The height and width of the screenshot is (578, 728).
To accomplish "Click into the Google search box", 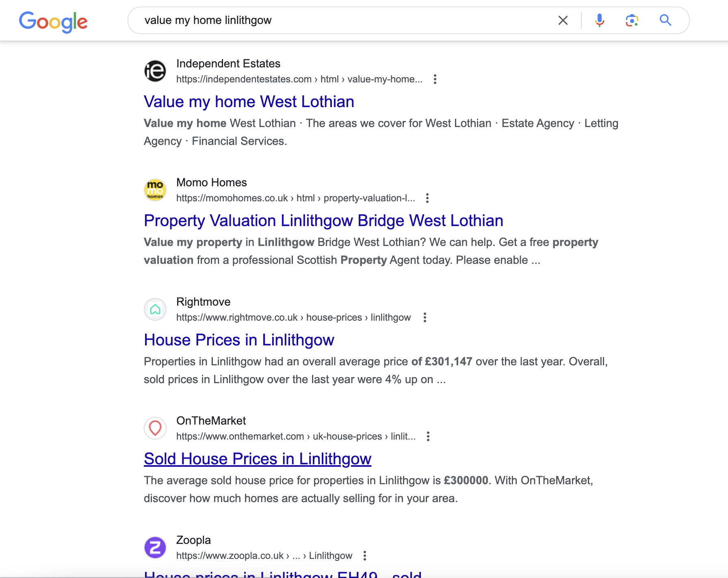I will [345, 20].
